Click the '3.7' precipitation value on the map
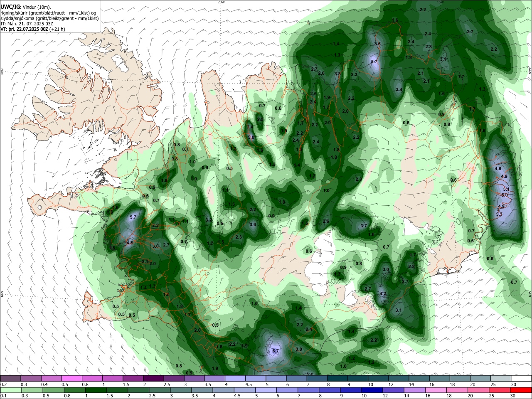Image resolution: width=532 pixels, height=399 pixels. [x=364, y=226]
